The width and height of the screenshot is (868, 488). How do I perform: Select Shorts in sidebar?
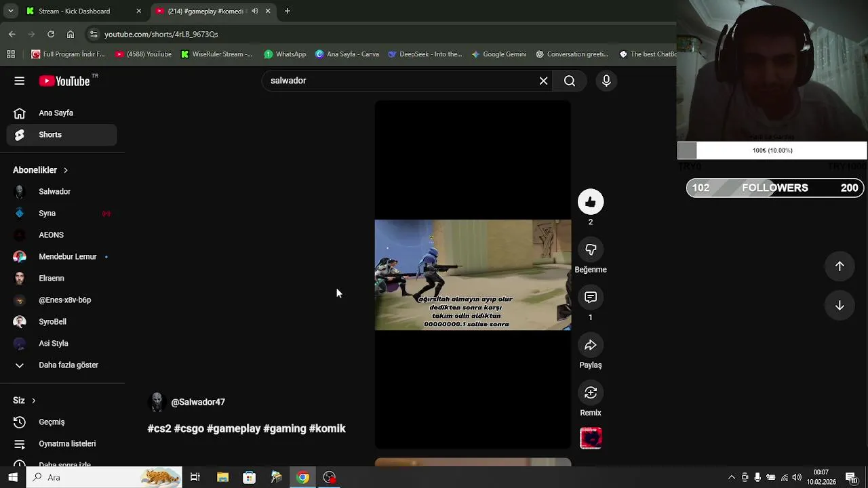click(62, 135)
